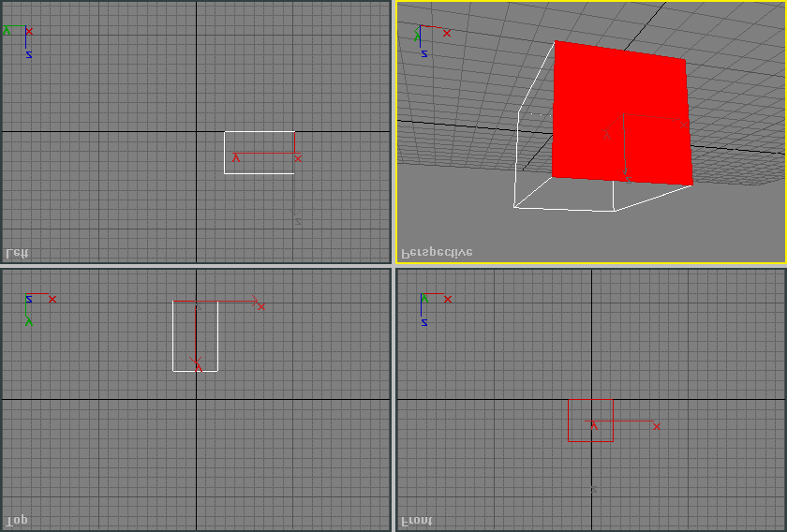Grab the gizmo Z axis arrow in Left viewport

294,214
